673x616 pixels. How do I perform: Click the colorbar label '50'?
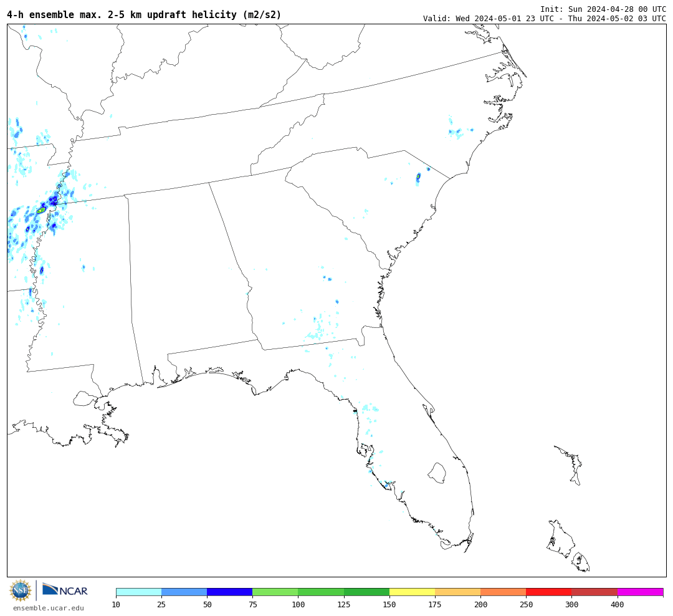click(207, 605)
